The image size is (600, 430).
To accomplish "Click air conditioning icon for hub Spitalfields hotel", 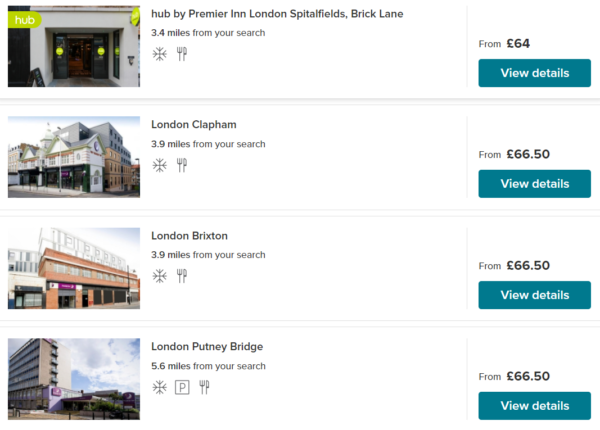I will 159,54.
